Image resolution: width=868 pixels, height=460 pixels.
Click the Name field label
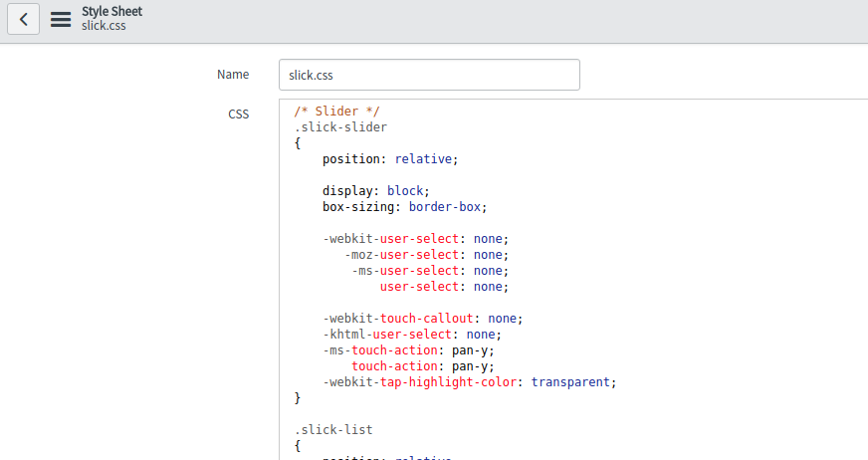point(233,74)
